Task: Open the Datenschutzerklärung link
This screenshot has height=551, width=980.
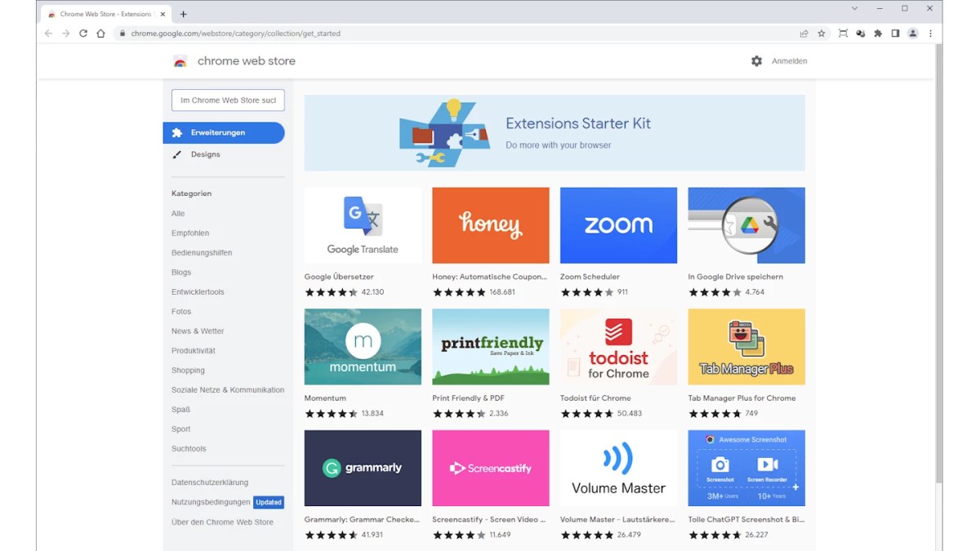Action: pyautogui.click(x=211, y=482)
